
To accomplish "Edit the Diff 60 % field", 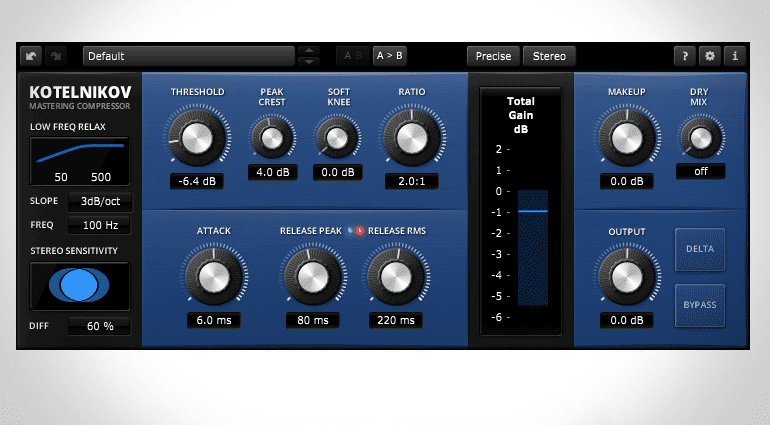I will 100,326.
